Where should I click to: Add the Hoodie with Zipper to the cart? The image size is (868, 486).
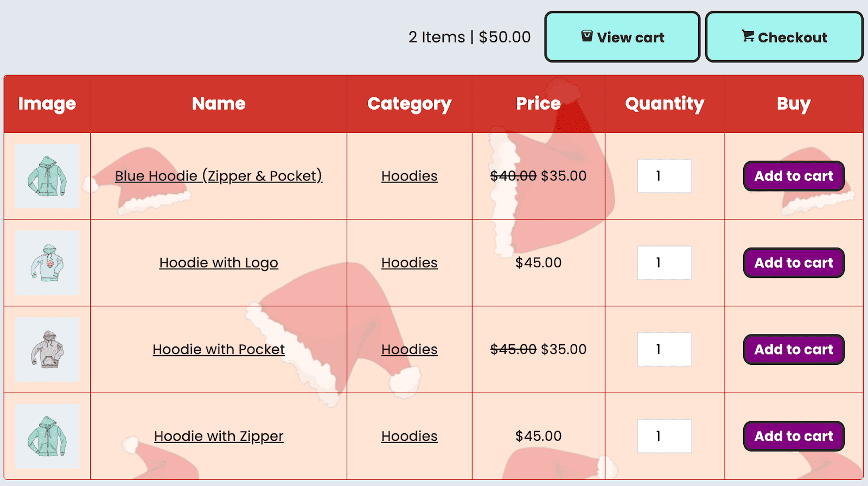(x=793, y=436)
